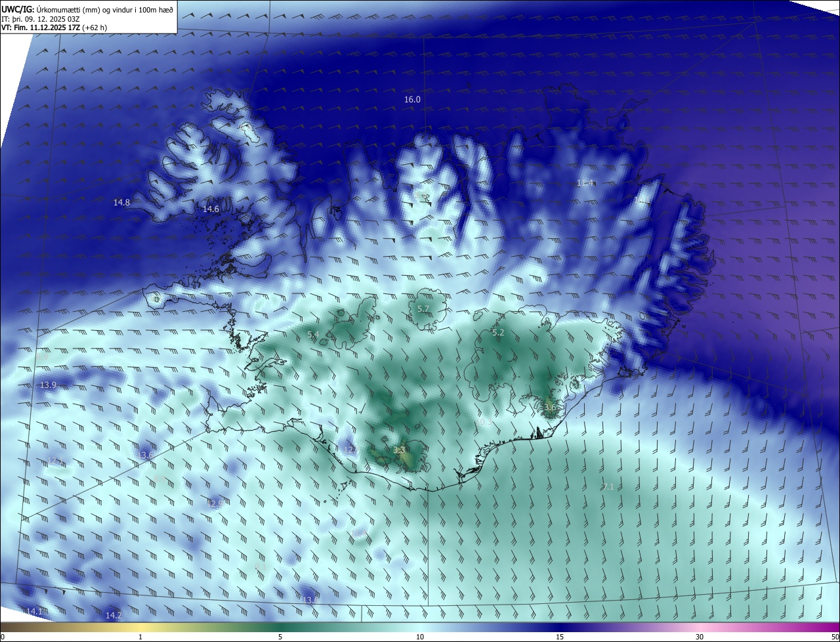Click the 14.8 value west of the Westfjords
Image resolution: width=840 pixels, height=642 pixels.
click(x=121, y=202)
